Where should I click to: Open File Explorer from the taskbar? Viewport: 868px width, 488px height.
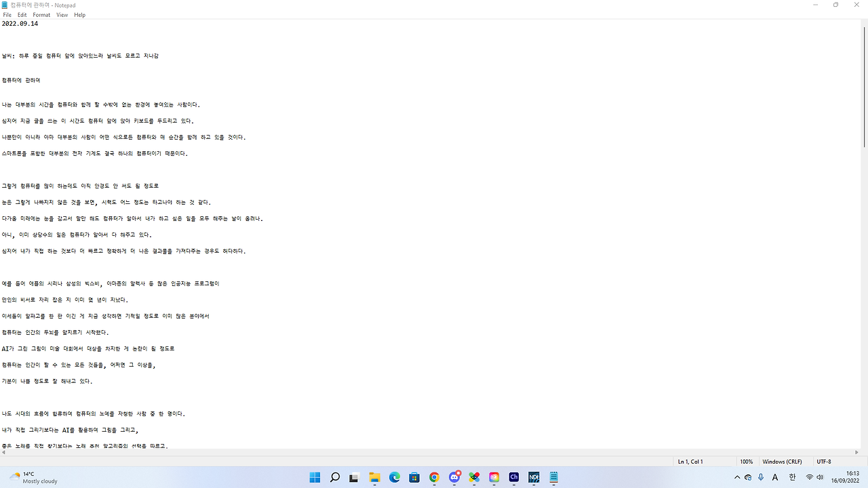tap(374, 477)
